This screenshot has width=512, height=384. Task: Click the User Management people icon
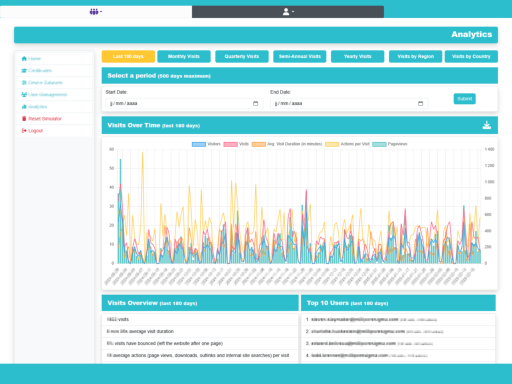tap(24, 95)
